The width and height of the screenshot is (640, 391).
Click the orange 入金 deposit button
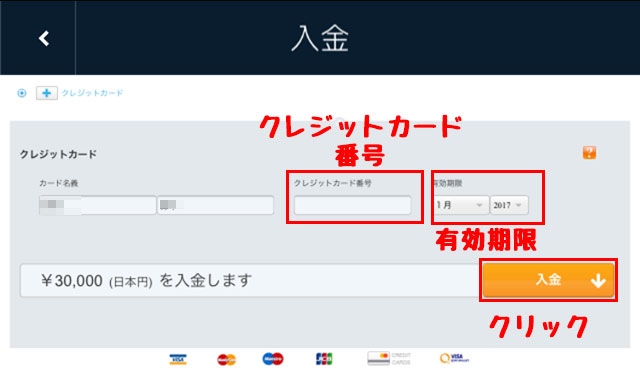coord(549,280)
